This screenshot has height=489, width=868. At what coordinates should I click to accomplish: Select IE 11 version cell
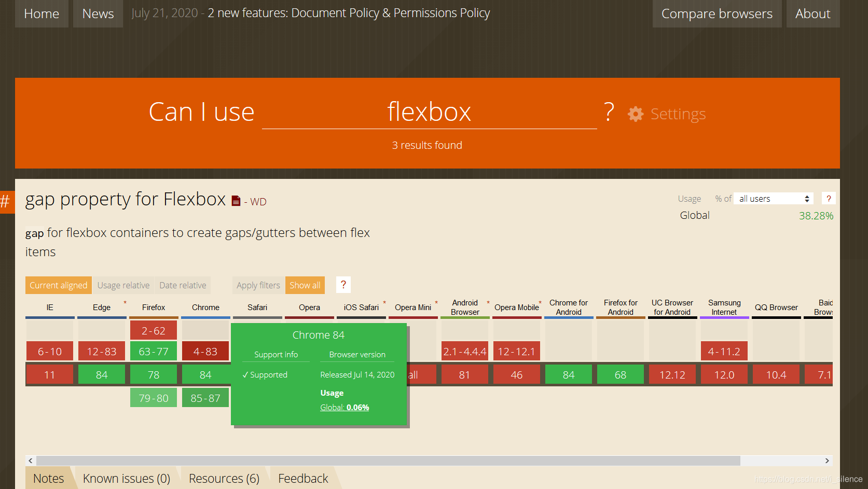tap(50, 374)
